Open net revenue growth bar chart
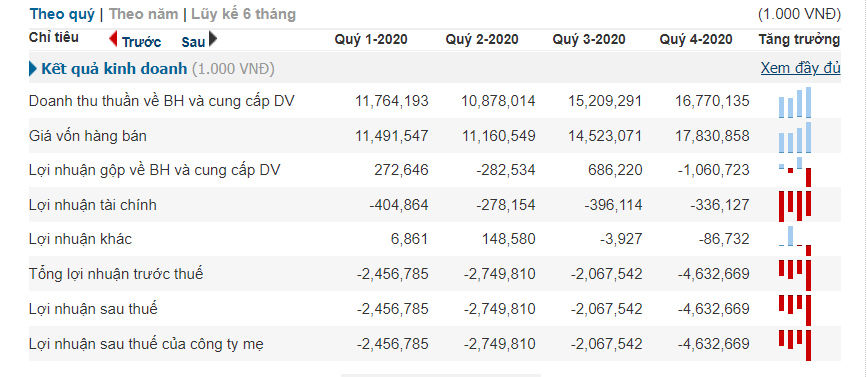 click(x=795, y=102)
